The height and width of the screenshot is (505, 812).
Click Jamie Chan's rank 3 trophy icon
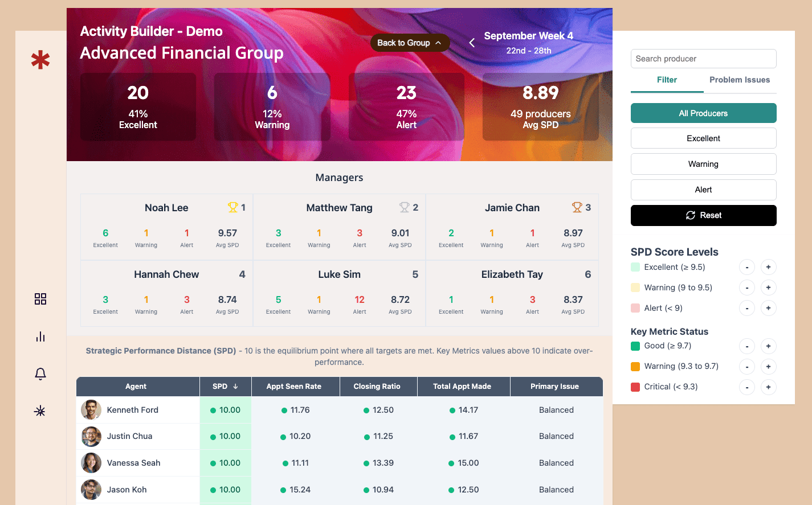[578, 207]
